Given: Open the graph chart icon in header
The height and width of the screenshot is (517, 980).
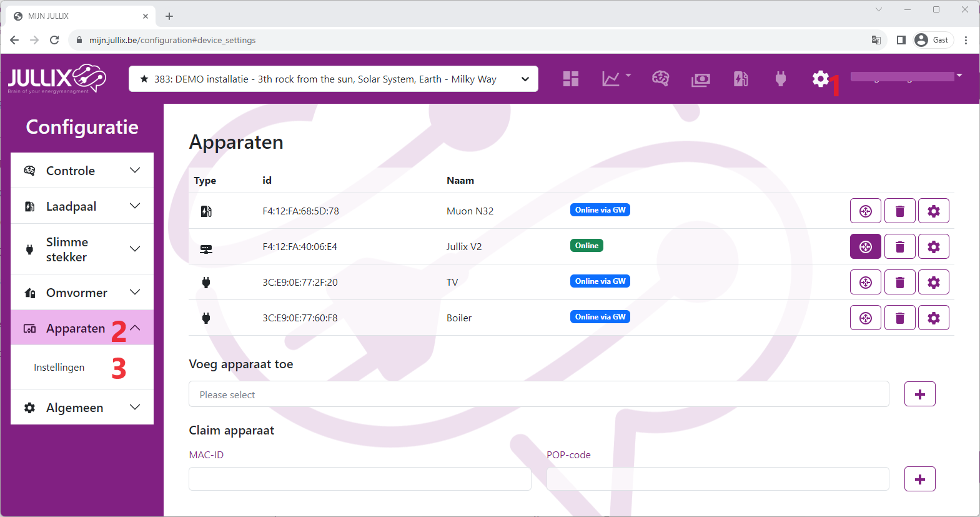Looking at the screenshot, I should 611,79.
